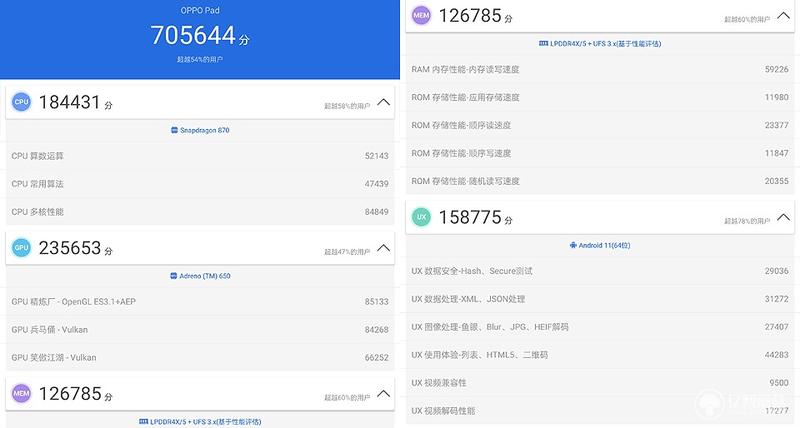Click the CPU score 184431
This screenshot has width=800, height=428.
[69, 103]
